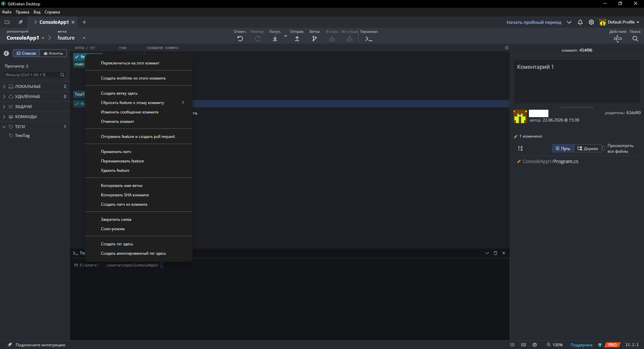Open the feature branch dropdown
Viewport: 644px width, 349px height.
click(x=71, y=38)
